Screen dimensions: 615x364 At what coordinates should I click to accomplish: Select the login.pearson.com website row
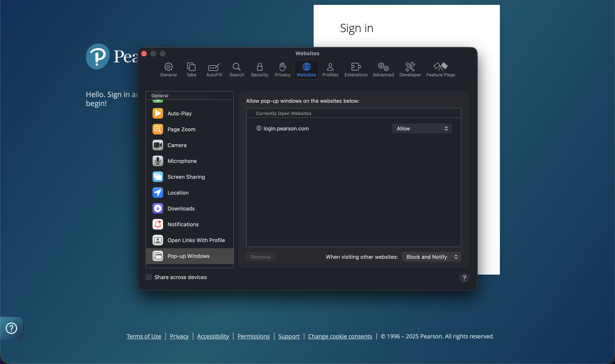coord(286,129)
